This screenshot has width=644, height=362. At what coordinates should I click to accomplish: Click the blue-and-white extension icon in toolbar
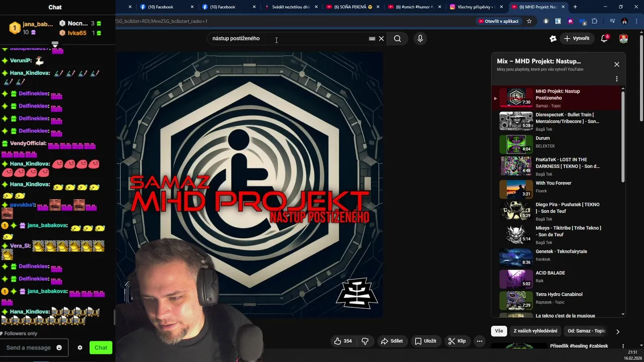[558, 21]
